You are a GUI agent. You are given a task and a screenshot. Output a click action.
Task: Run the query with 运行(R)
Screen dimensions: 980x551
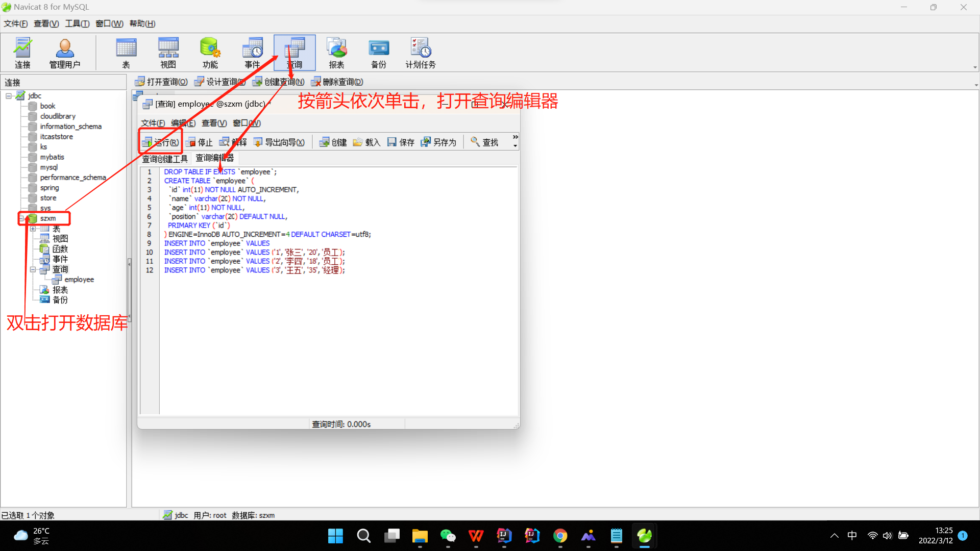coord(161,142)
